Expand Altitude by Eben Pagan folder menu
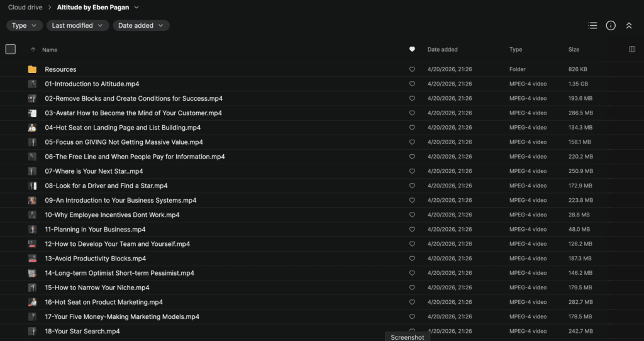644x341 pixels. click(x=136, y=8)
